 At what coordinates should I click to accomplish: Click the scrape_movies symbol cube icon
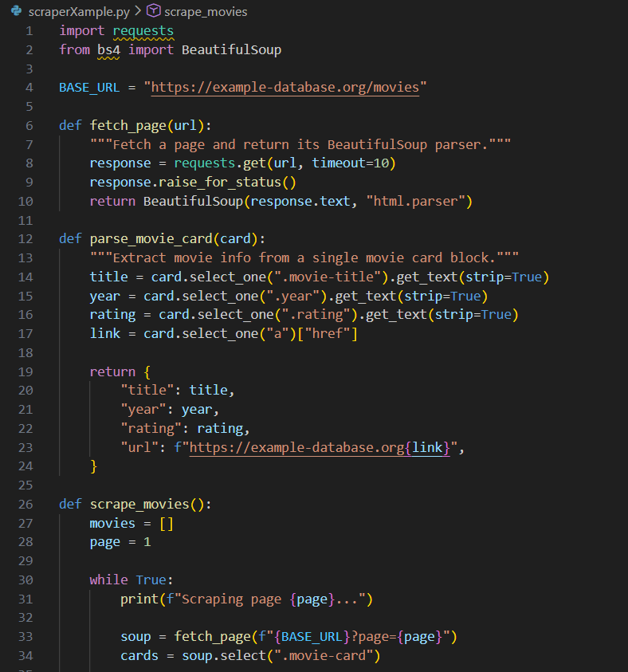pos(154,12)
